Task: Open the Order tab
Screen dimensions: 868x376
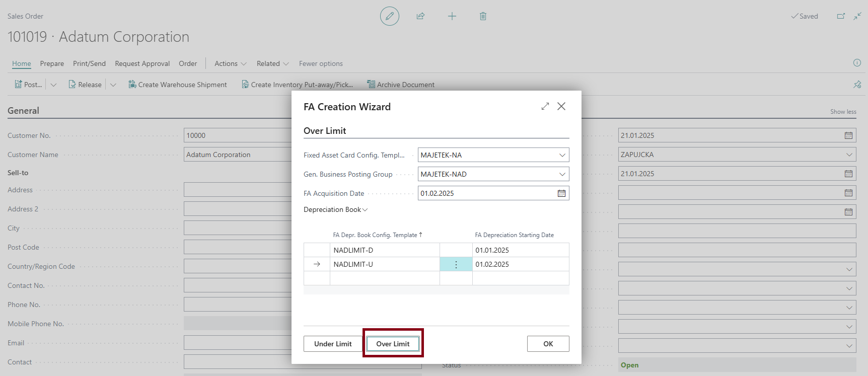Action: (x=188, y=63)
